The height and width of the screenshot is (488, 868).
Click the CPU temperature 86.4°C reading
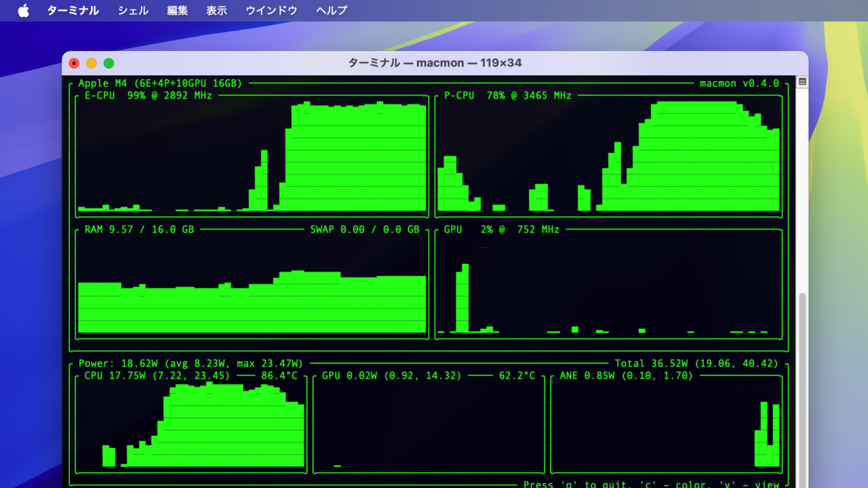[x=279, y=375]
